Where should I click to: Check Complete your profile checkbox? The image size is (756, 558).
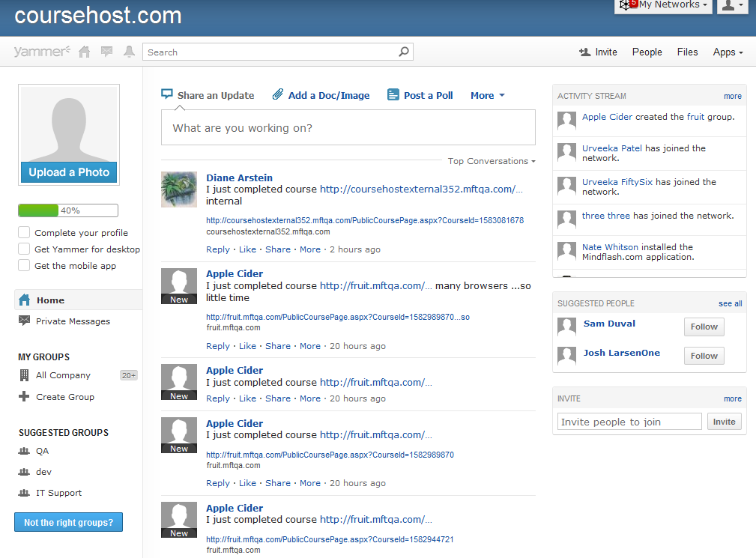click(x=24, y=232)
